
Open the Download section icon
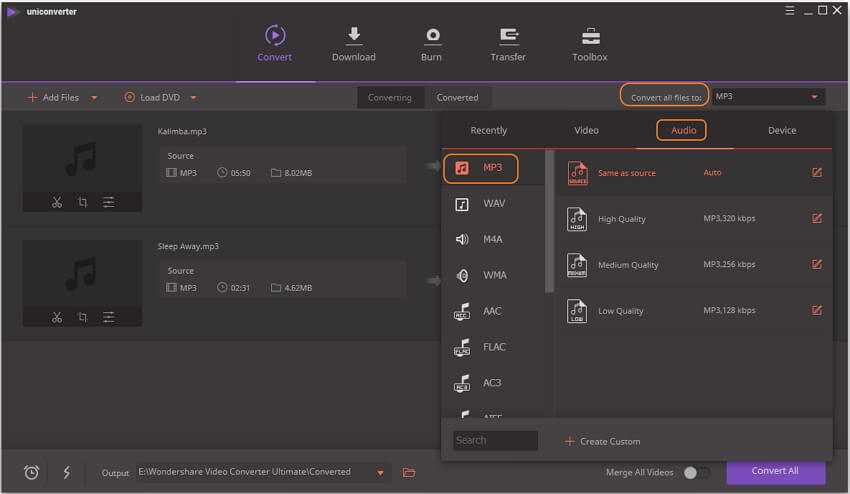click(x=353, y=36)
